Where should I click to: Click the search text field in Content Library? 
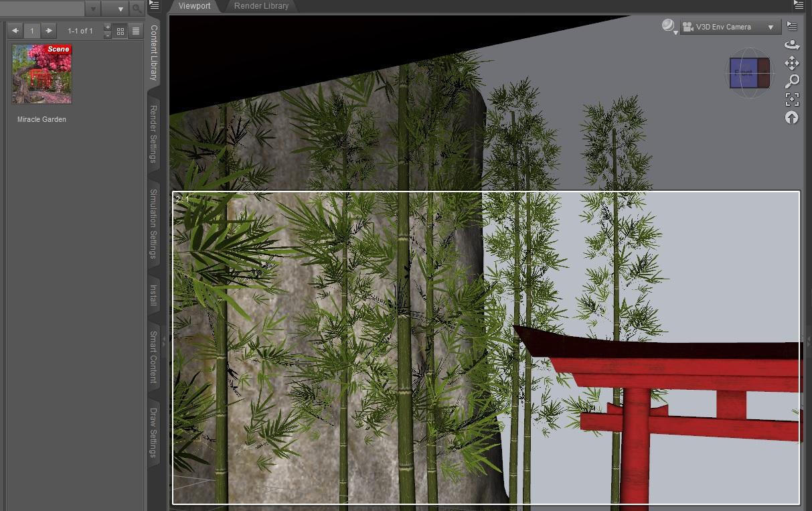[42, 9]
